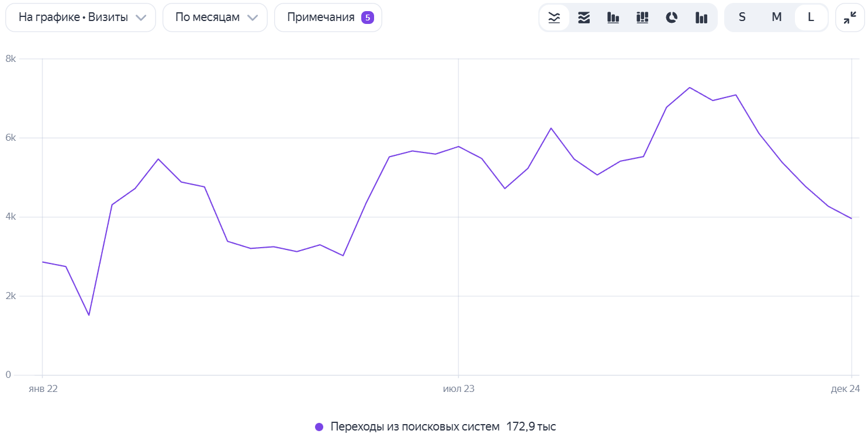
Task: Select the bar chart view icon
Action: coord(613,18)
